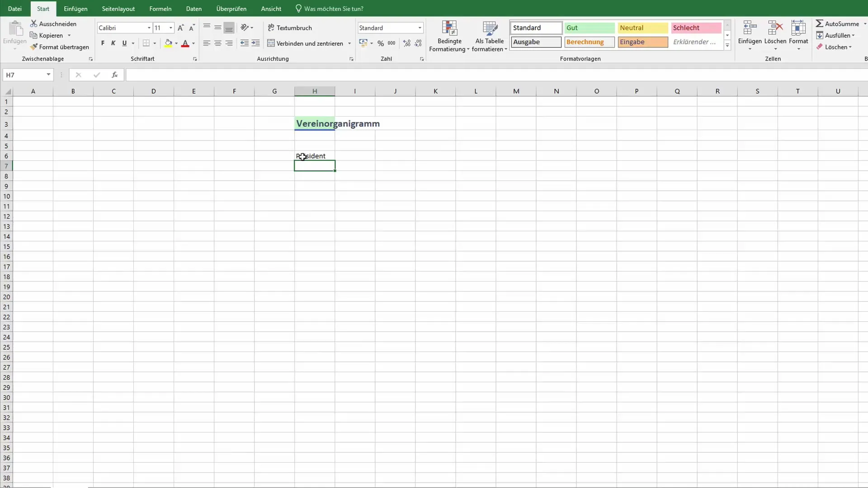Image resolution: width=868 pixels, height=488 pixels.
Task: Open Als Tabelle formatieren
Action: pos(490,36)
